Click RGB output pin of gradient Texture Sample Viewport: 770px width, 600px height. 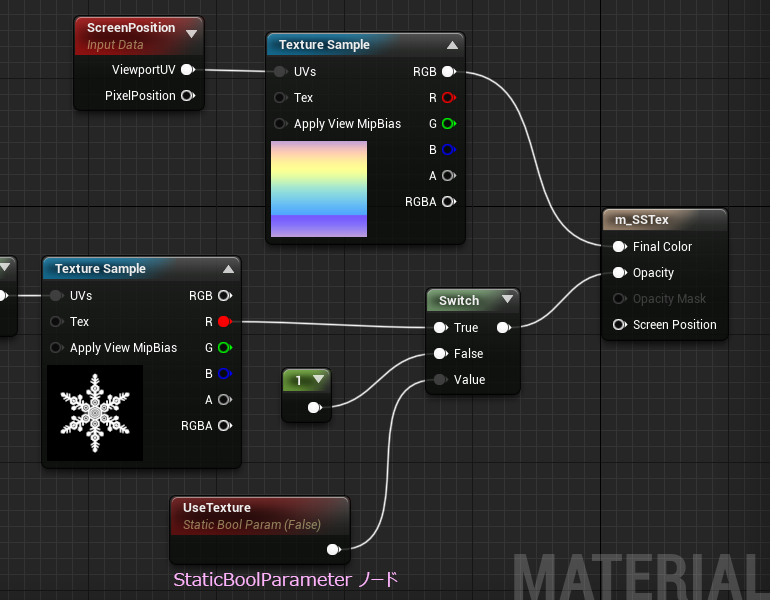[449, 72]
